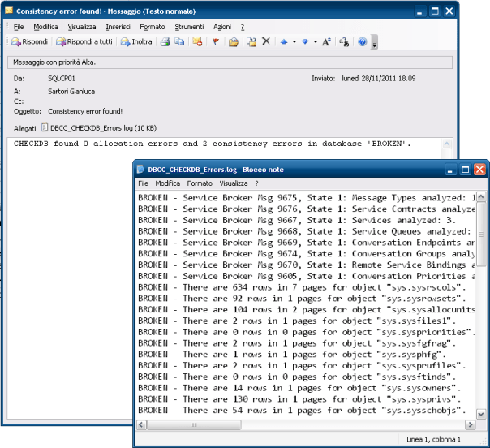Flag the message with the red flag icon
Image resolution: width=490 pixels, height=448 pixels.
[216, 41]
